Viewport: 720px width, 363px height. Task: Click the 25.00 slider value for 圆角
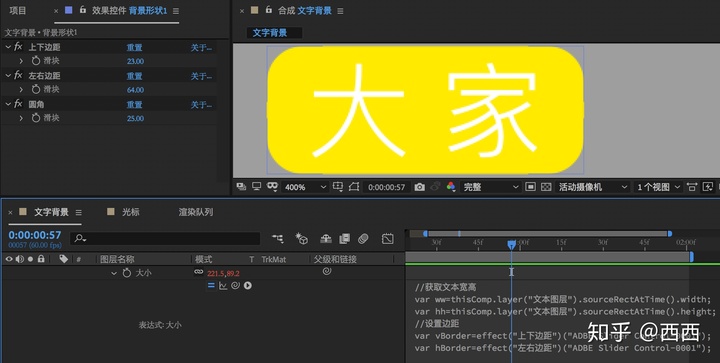pyautogui.click(x=135, y=118)
